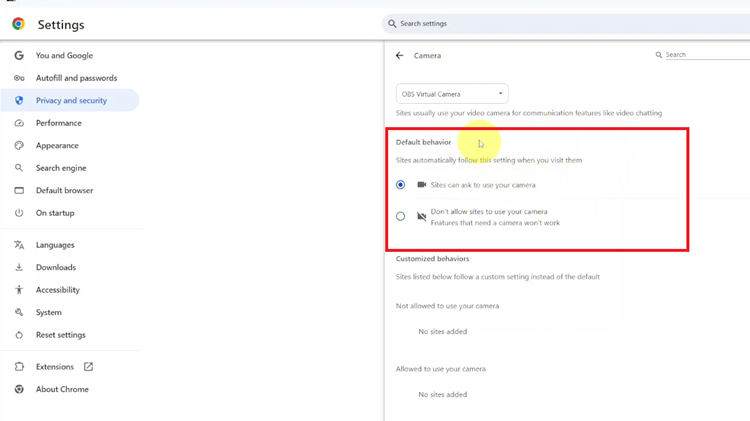Click the Appearance palette icon
Image resolution: width=750 pixels, height=421 pixels.
pyautogui.click(x=19, y=145)
